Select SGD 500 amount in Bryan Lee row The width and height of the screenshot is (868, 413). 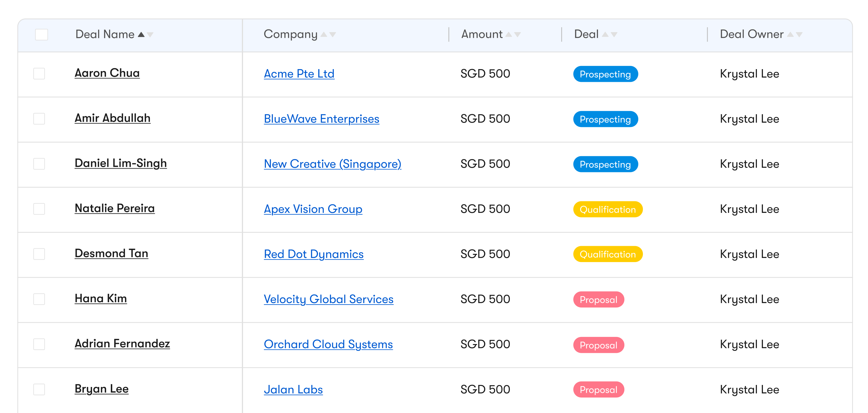coord(485,390)
